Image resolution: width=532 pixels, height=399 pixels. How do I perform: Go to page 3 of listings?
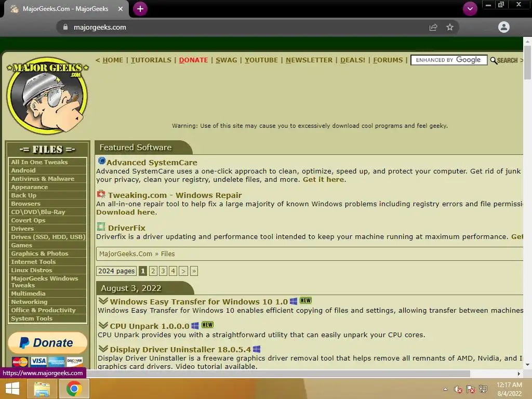point(163,271)
